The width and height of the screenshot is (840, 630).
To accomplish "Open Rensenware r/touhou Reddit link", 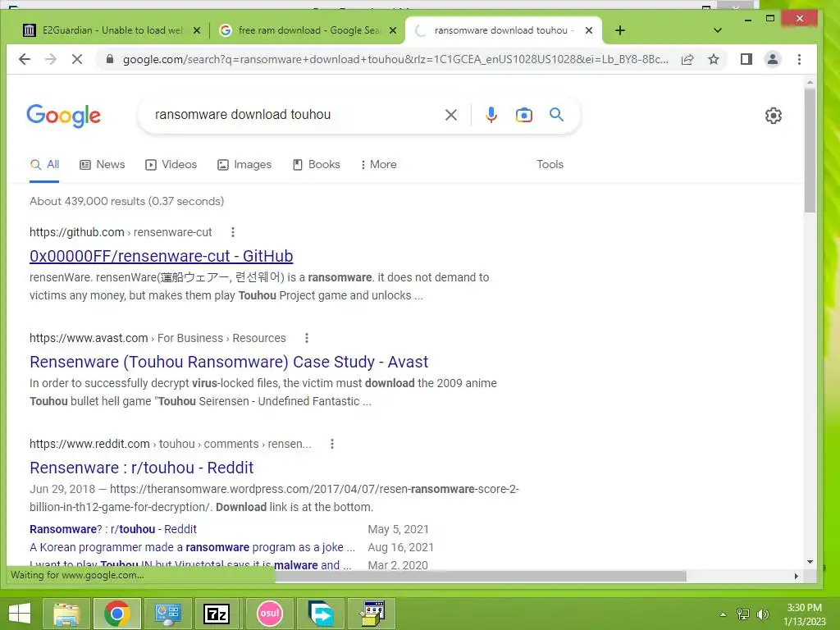I will point(141,468).
